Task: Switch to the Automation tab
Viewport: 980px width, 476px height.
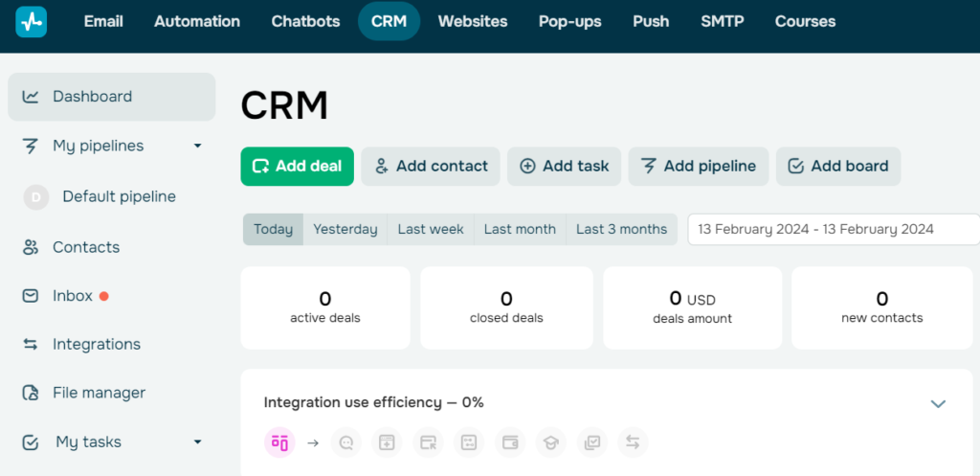Action: click(197, 21)
